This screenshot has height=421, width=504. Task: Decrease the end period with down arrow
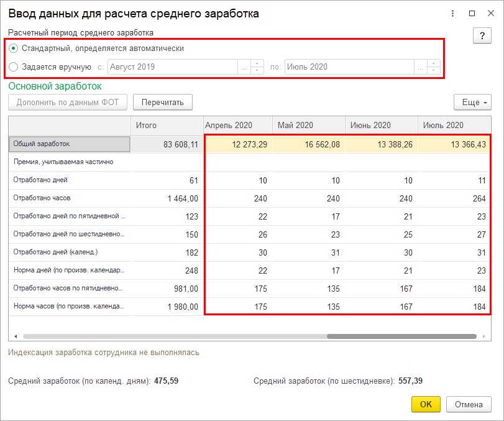(434, 70)
